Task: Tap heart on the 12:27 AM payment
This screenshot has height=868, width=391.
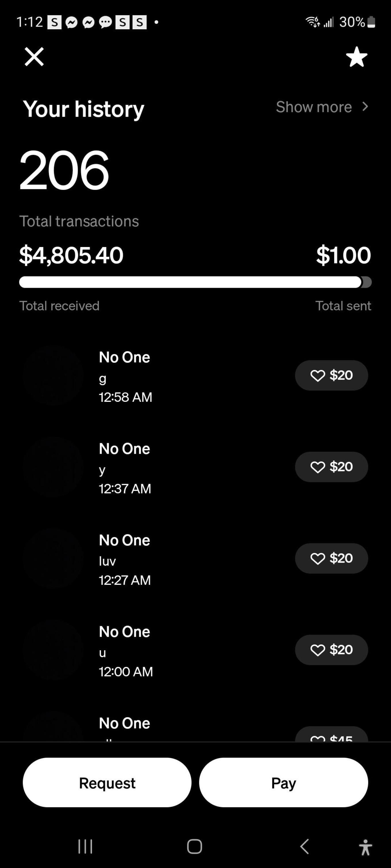Action: pyautogui.click(x=317, y=558)
